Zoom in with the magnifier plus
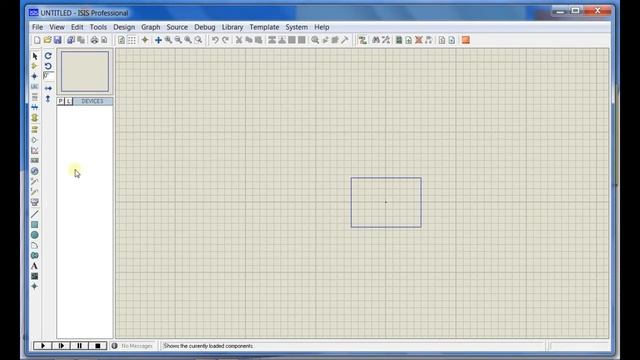The height and width of the screenshot is (360, 640). click(x=168, y=40)
